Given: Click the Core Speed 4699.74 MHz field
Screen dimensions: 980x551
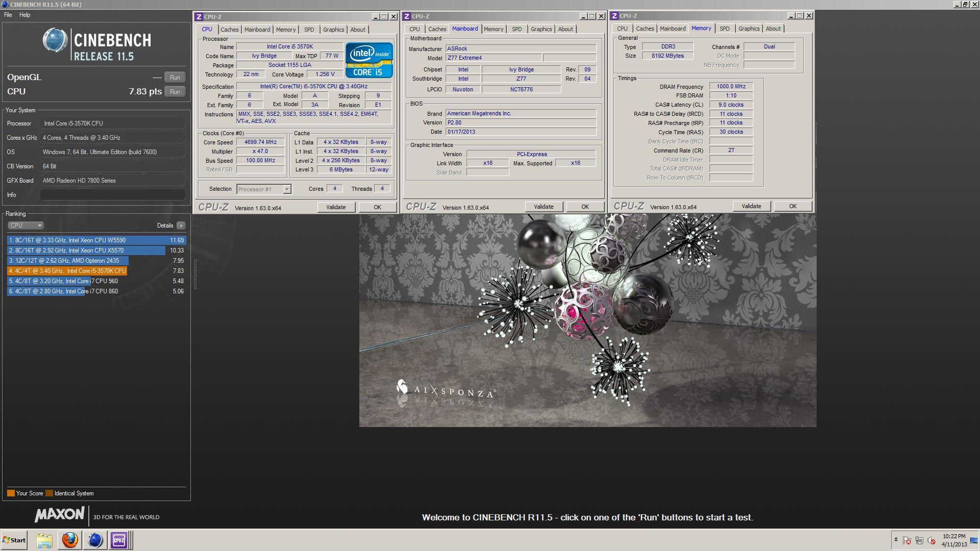Looking at the screenshot, I should pos(260,142).
